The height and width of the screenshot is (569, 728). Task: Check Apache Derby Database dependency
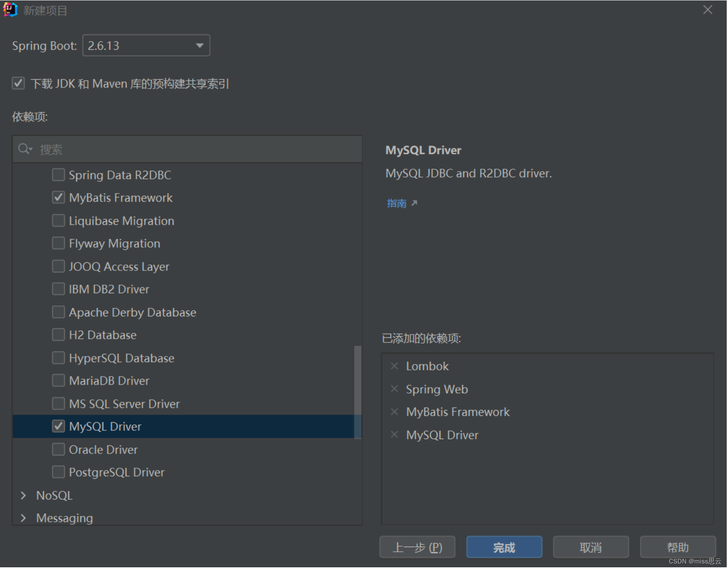coord(59,312)
